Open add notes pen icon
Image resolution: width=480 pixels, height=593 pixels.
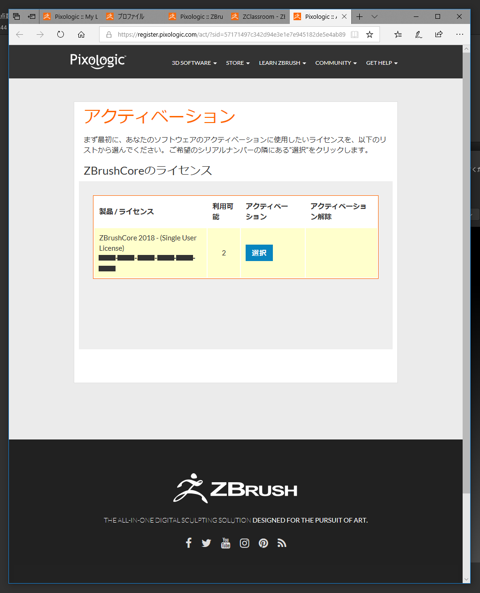pos(418,35)
